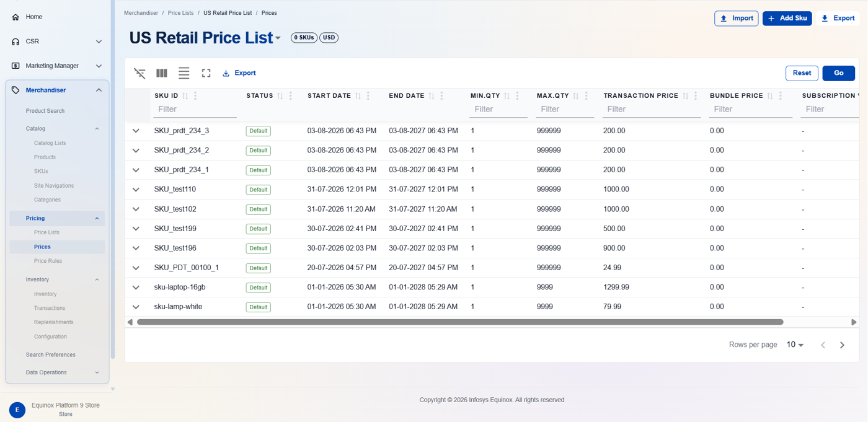The image size is (868, 422).
Task: Open End Date column options menu
Action: click(x=442, y=96)
